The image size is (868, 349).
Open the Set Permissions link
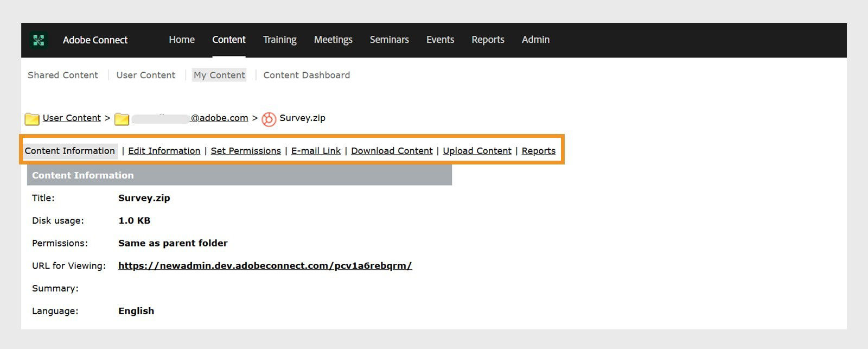pyautogui.click(x=246, y=151)
